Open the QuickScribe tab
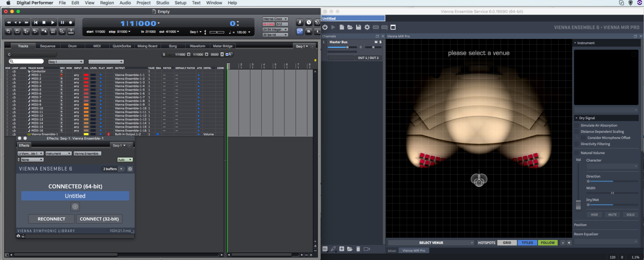This screenshot has height=260, width=644. (x=122, y=46)
